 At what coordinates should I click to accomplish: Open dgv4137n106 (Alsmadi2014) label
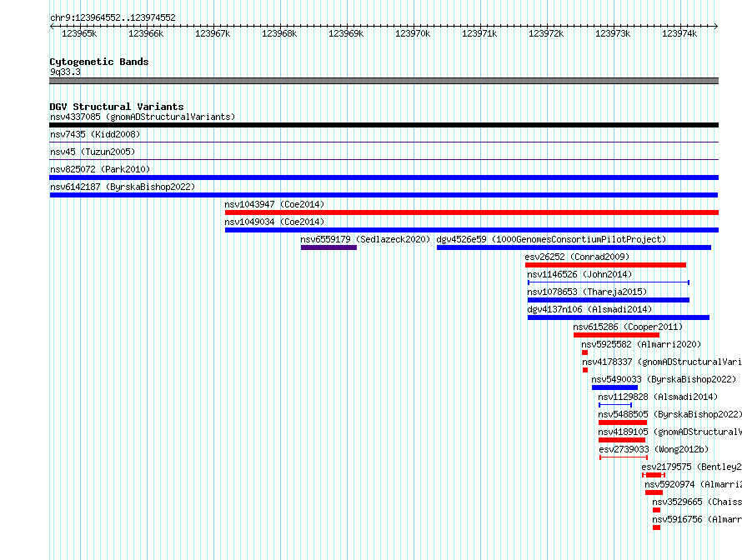click(x=589, y=309)
